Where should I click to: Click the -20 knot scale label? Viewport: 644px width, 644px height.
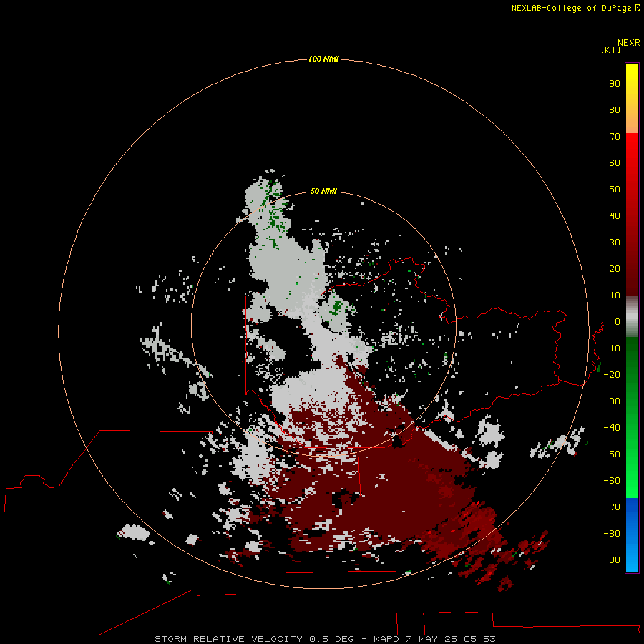[x=612, y=374]
